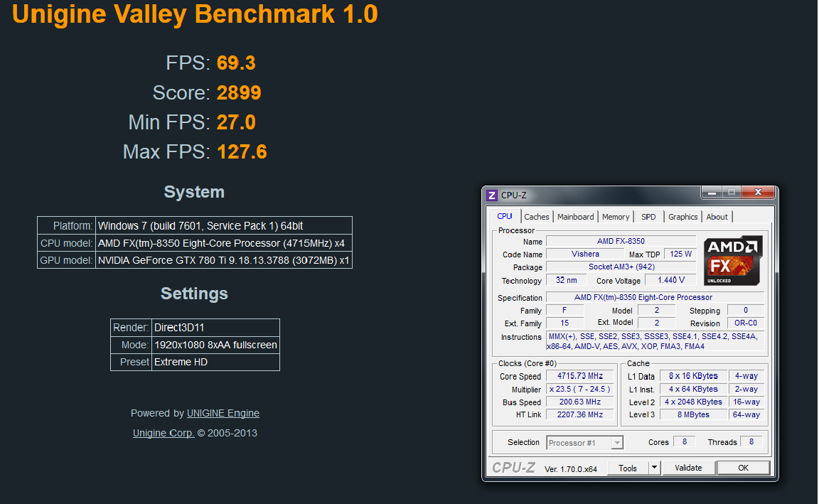Open the Mainboard tab
This screenshot has height=504, width=819.
[575, 217]
